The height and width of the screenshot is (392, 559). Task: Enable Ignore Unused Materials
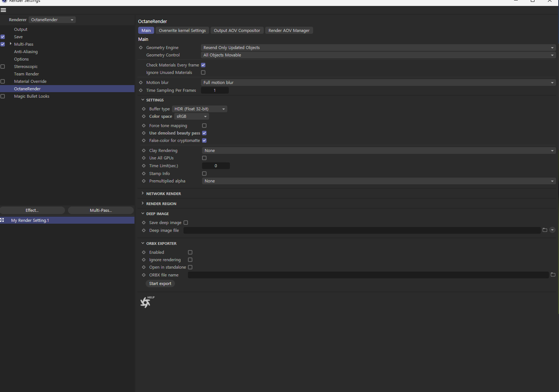pos(203,72)
